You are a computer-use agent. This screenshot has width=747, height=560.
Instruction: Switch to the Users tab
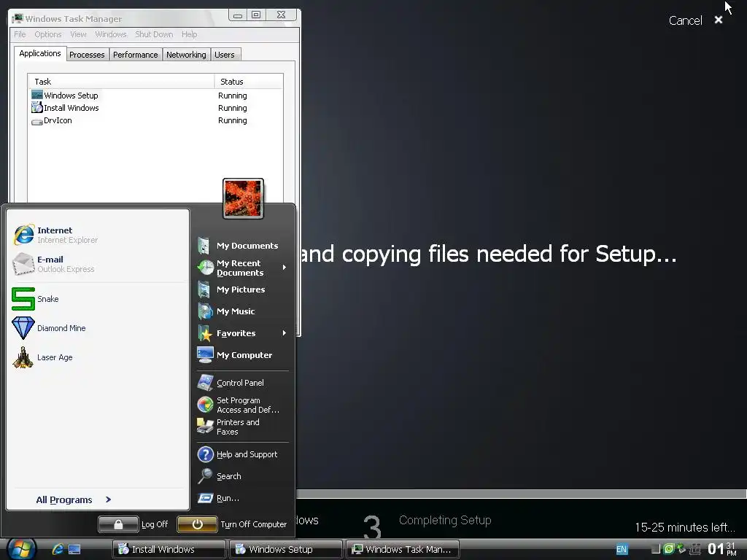click(x=225, y=55)
